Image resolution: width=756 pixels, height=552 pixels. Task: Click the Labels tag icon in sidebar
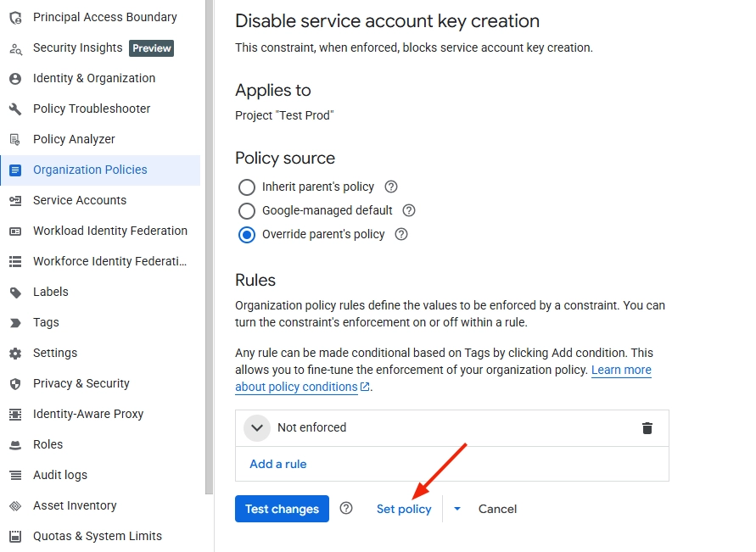15,292
